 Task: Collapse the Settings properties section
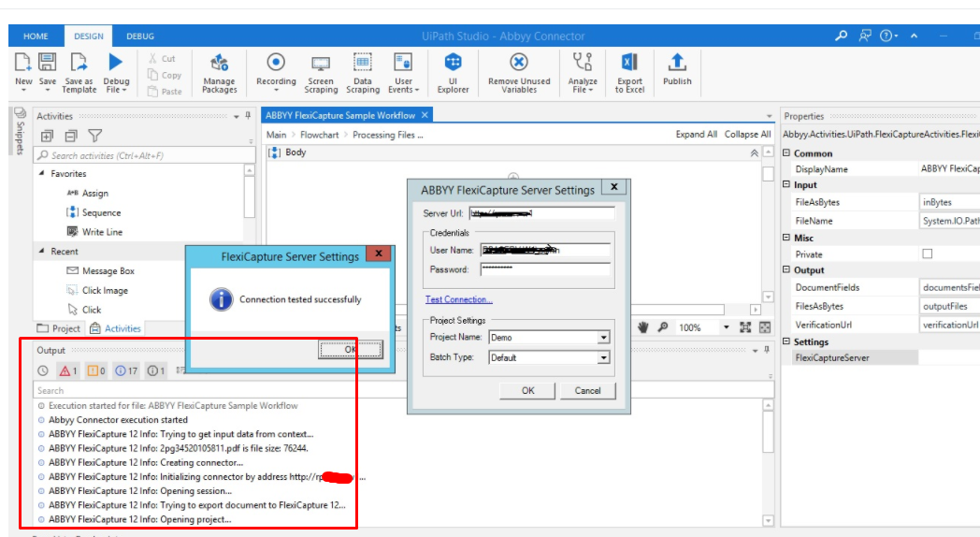coord(786,341)
